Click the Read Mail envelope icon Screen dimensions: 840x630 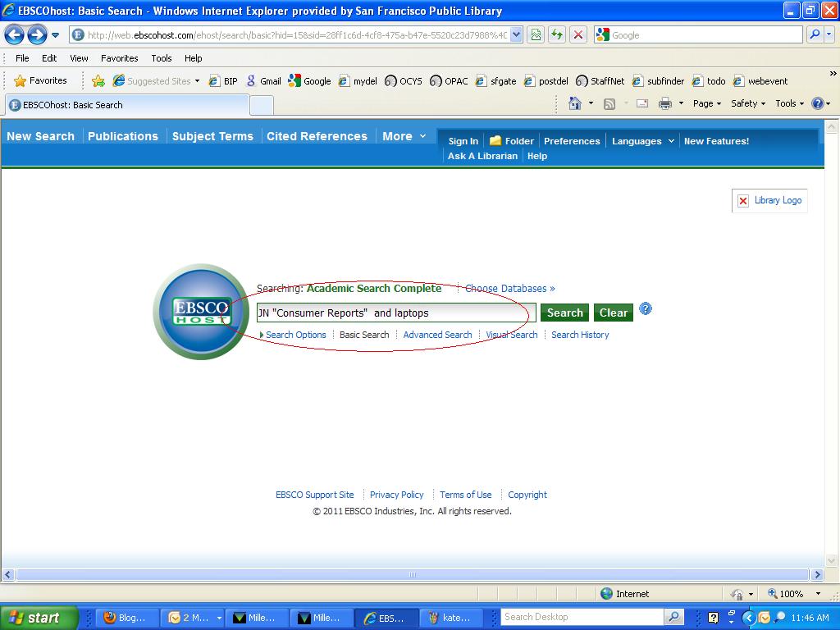pos(642,103)
